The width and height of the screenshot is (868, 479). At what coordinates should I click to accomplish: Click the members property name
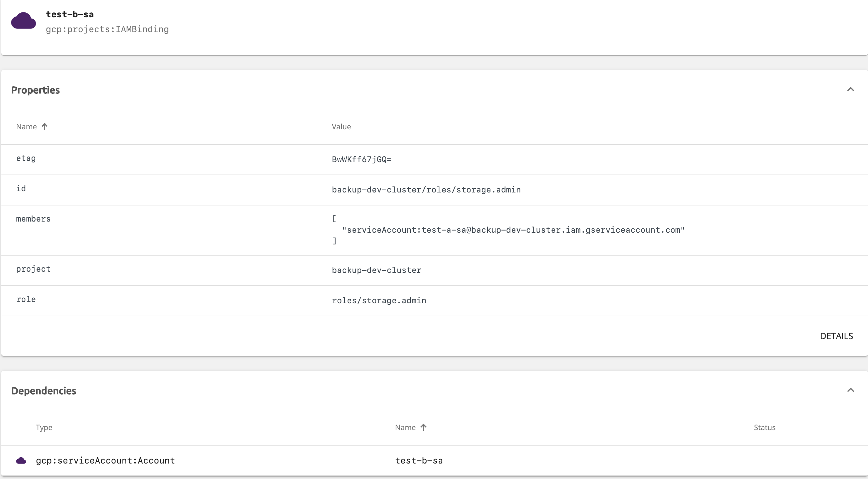(x=33, y=218)
